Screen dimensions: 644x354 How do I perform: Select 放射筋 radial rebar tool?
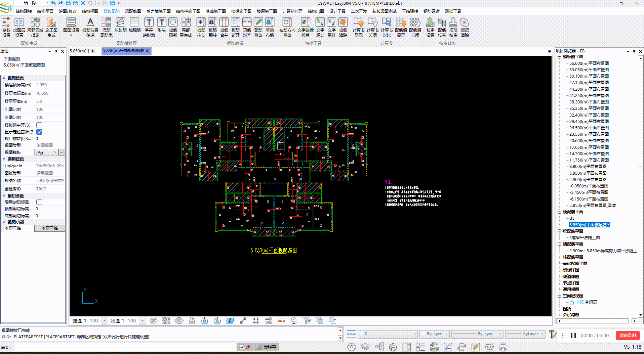120,25
